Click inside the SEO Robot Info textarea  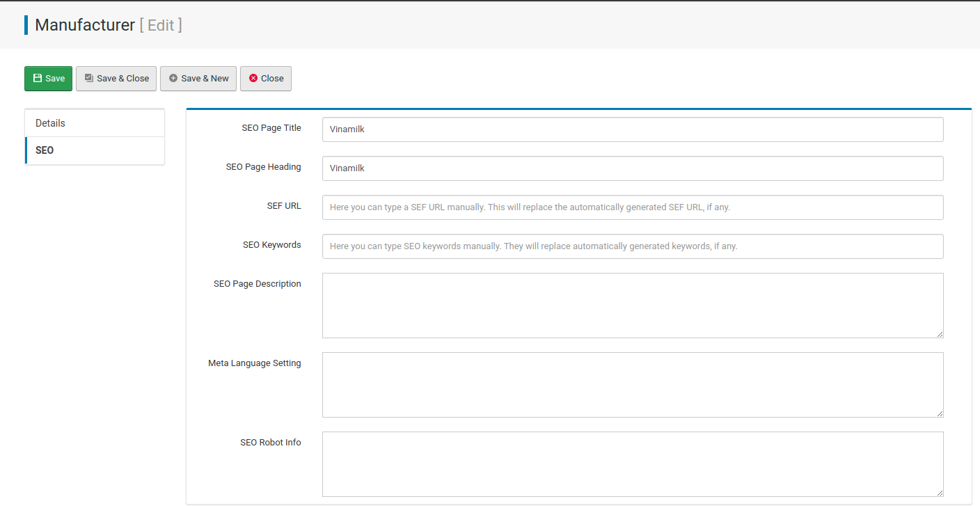tap(633, 464)
